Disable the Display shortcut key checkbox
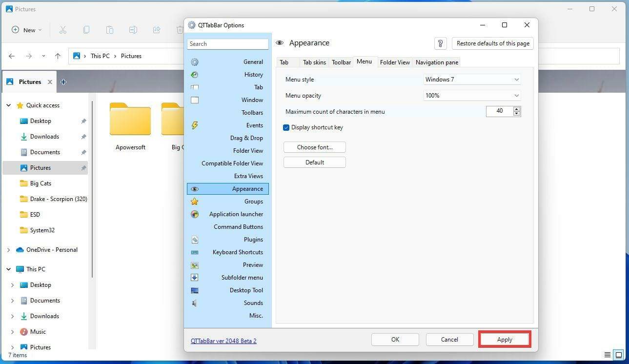629x364 pixels. point(286,127)
